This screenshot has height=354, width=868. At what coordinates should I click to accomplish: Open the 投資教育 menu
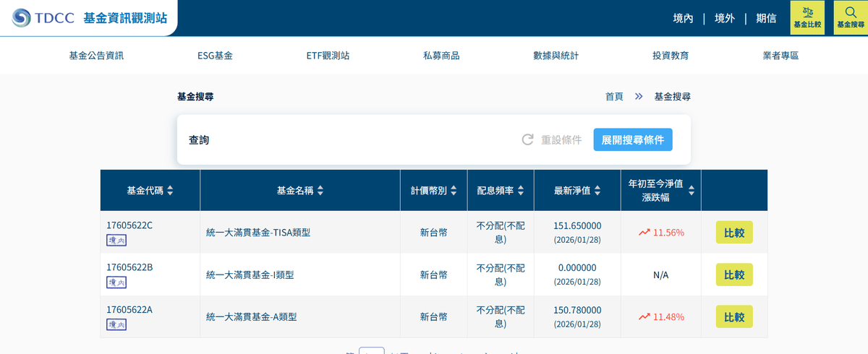[x=671, y=56]
